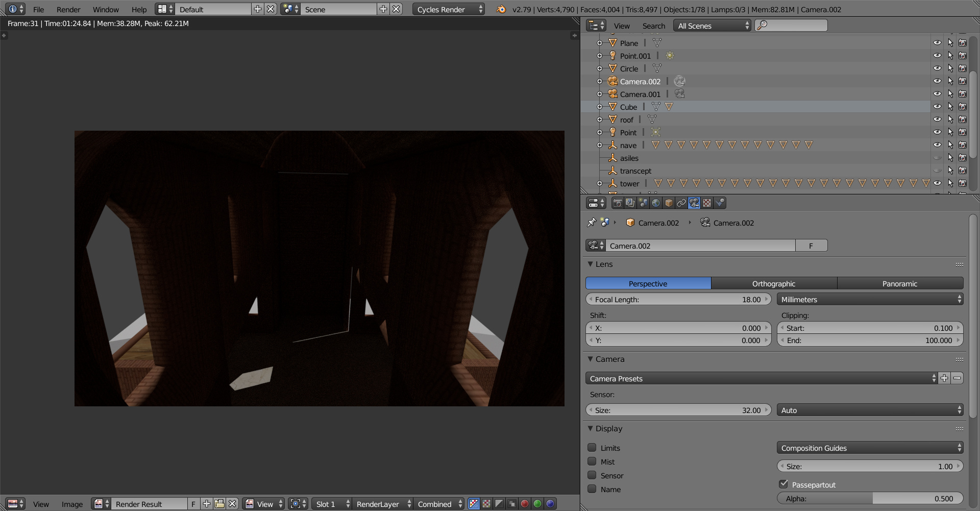Show blue channel only
The image size is (980, 511).
click(550, 504)
